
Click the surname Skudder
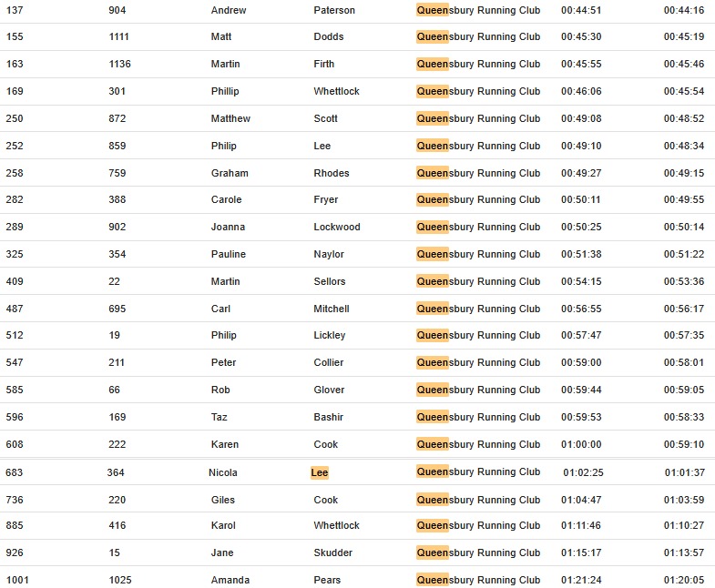click(x=332, y=553)
